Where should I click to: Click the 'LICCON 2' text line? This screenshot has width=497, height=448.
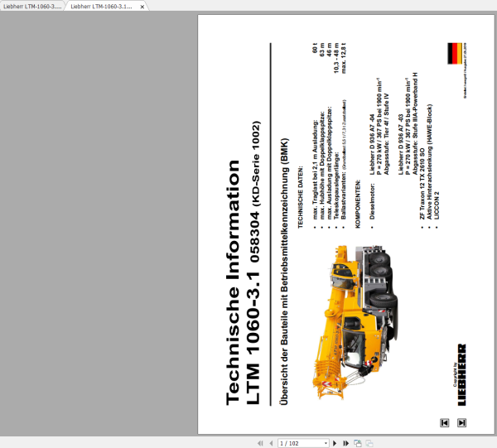[437, 205]
